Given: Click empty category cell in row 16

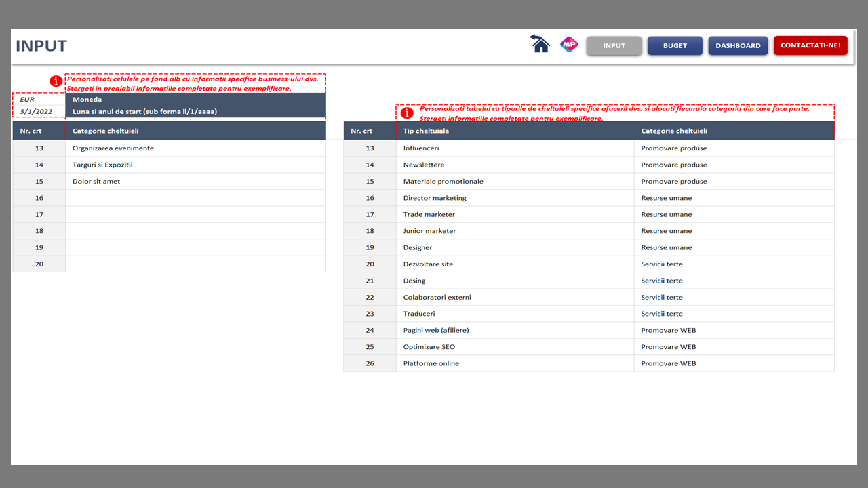Looking at the screenshot, I should click(195, 198).
